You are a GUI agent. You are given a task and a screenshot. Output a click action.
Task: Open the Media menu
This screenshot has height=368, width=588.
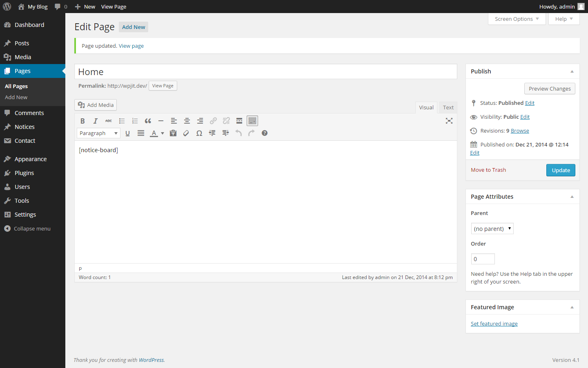33,57
